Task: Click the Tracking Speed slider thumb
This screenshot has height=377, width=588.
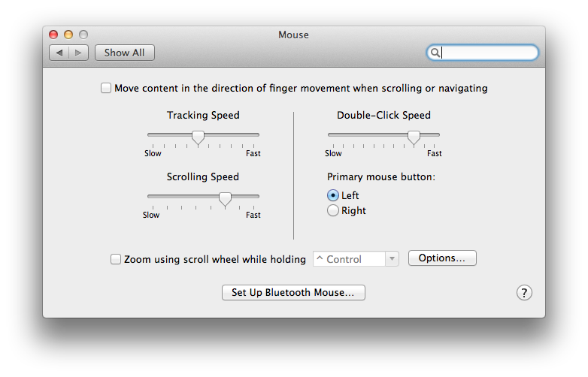Action: [198, 137]
